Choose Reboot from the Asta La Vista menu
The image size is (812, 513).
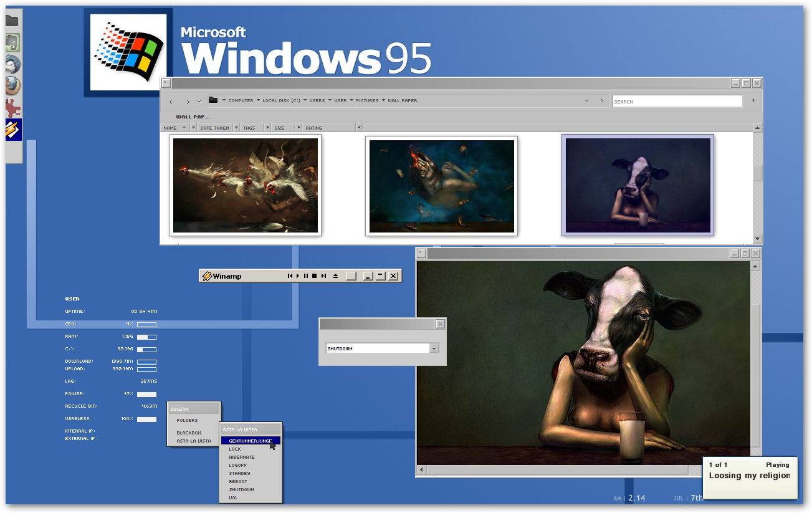pos(251,481)
